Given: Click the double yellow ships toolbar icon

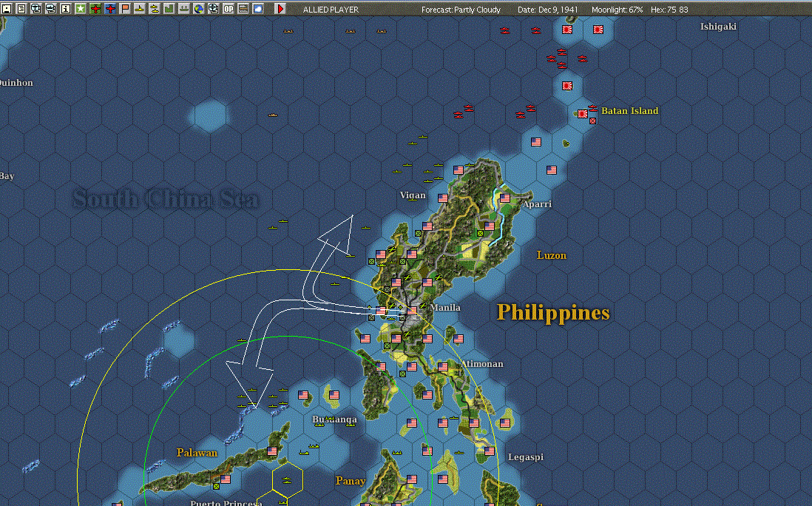Looking at the screenshot, I should click(155, 9).
